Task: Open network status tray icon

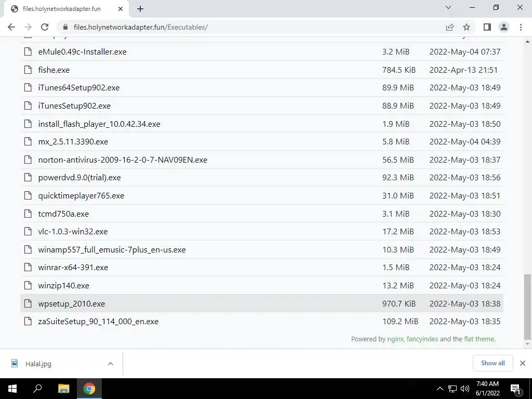Action: 453,389
